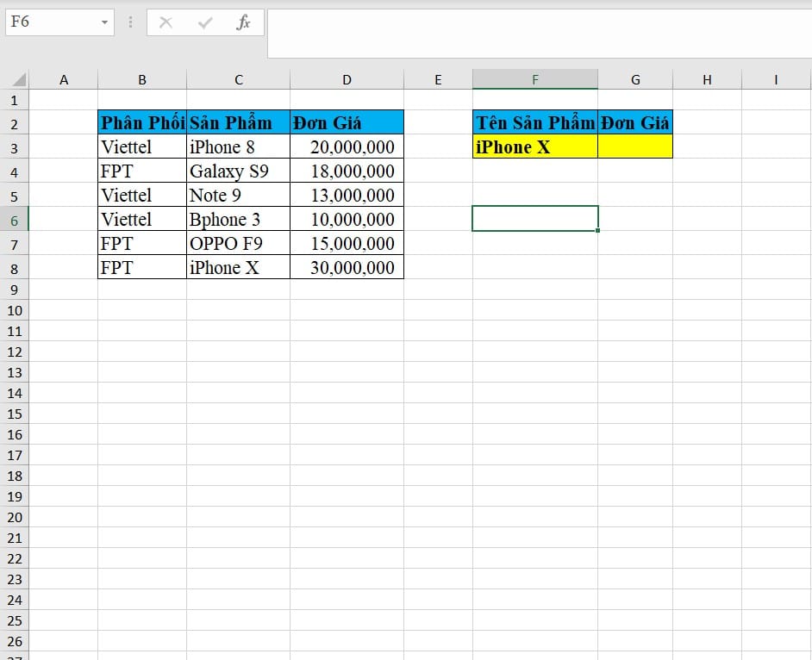Click the fill handle of selected cell F6
The image size is (812, 660).
[x=597, y=230]
